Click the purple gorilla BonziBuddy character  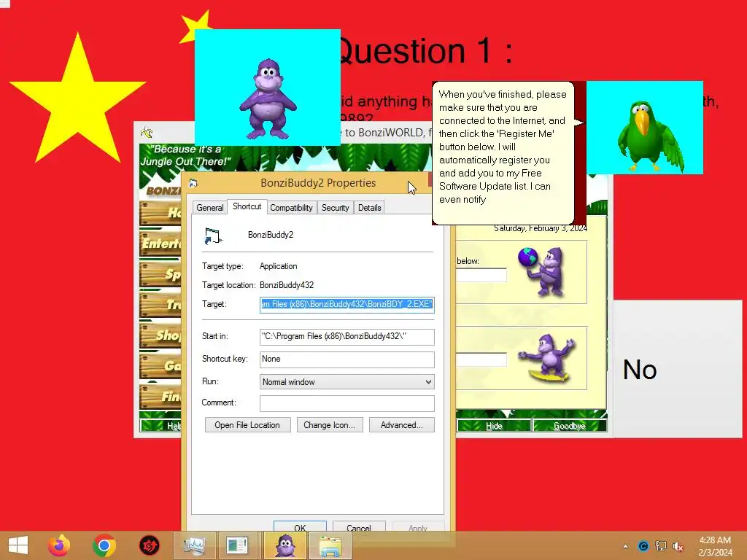(x=268, y=99)
